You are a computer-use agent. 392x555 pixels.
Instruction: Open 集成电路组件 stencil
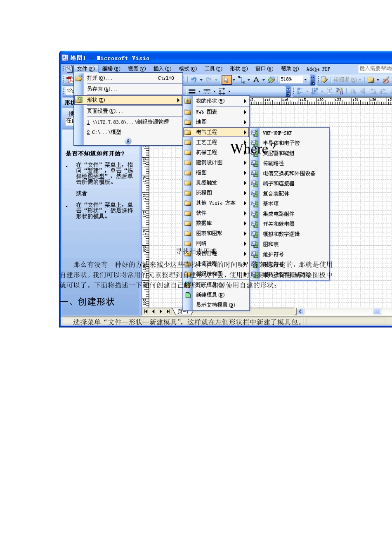click(x=290, y=214)
